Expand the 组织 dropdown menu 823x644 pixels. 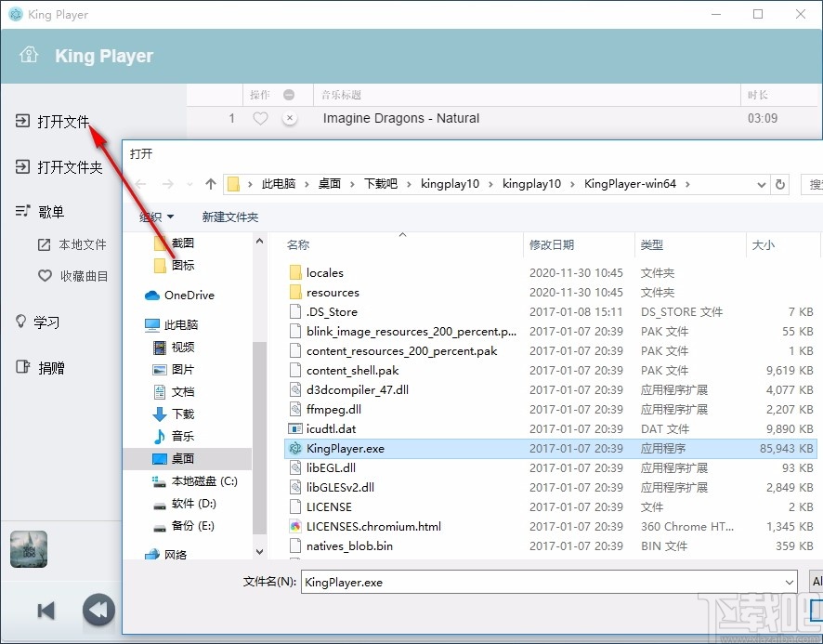click(157, 217)
